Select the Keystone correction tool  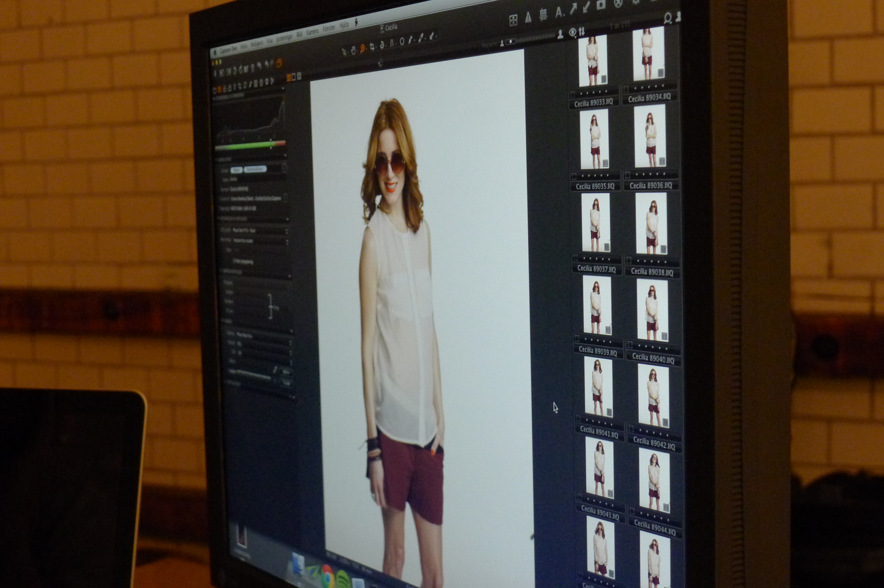pyautogui.click(x=392, y=43)
